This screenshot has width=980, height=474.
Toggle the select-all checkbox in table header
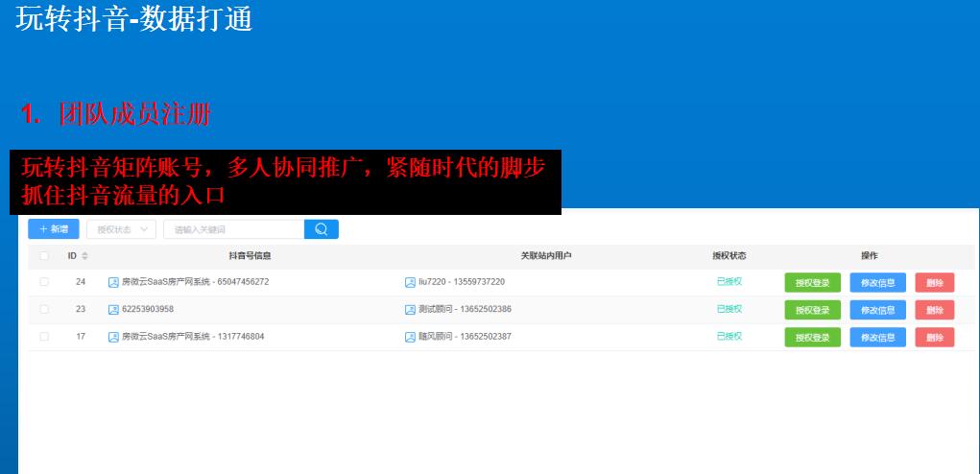coord(44,256)
